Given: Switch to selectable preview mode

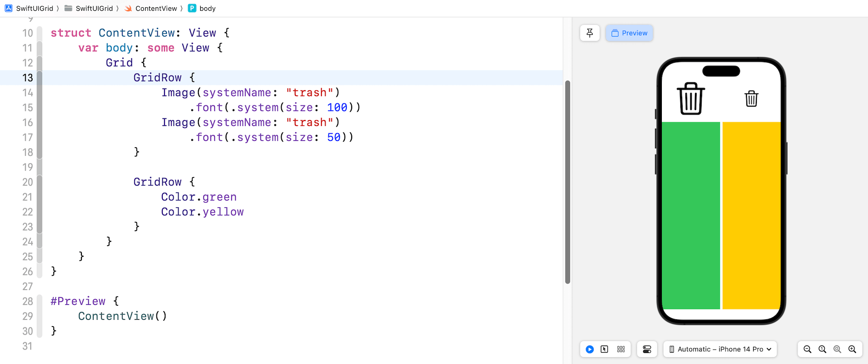Looking at the screenshot, I should (x=604, y=349).
